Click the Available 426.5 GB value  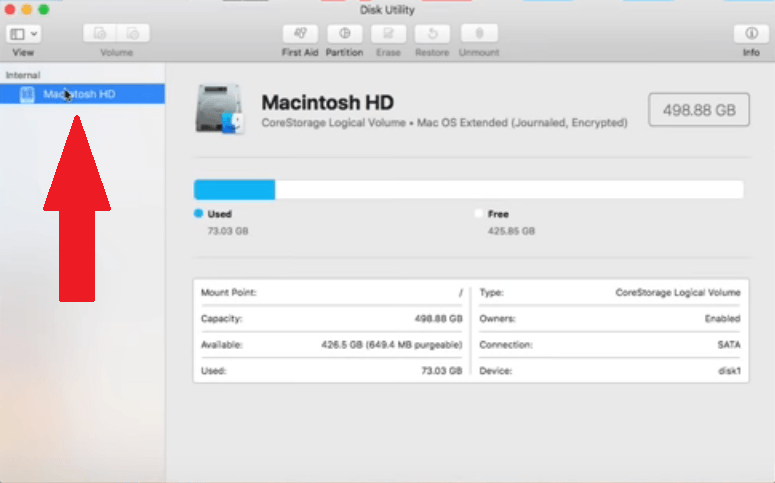click(x=391, y=345)
